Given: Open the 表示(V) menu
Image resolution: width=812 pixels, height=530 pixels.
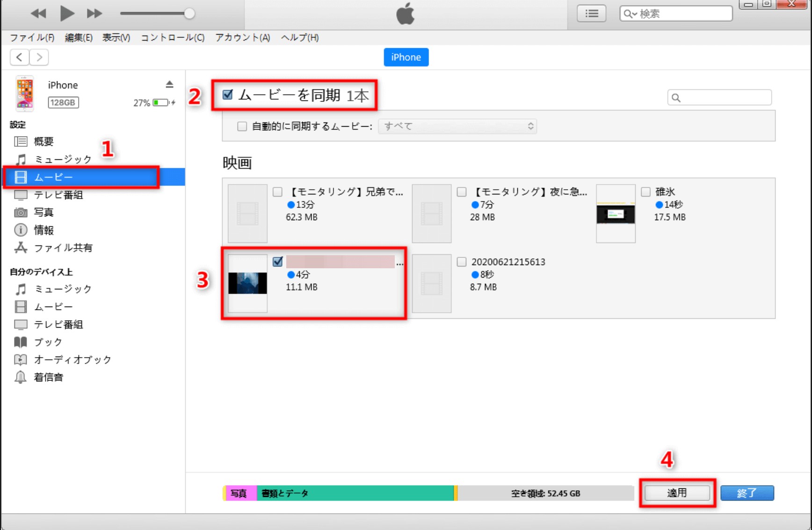Looking at the screenshot, I should (116, 37).
